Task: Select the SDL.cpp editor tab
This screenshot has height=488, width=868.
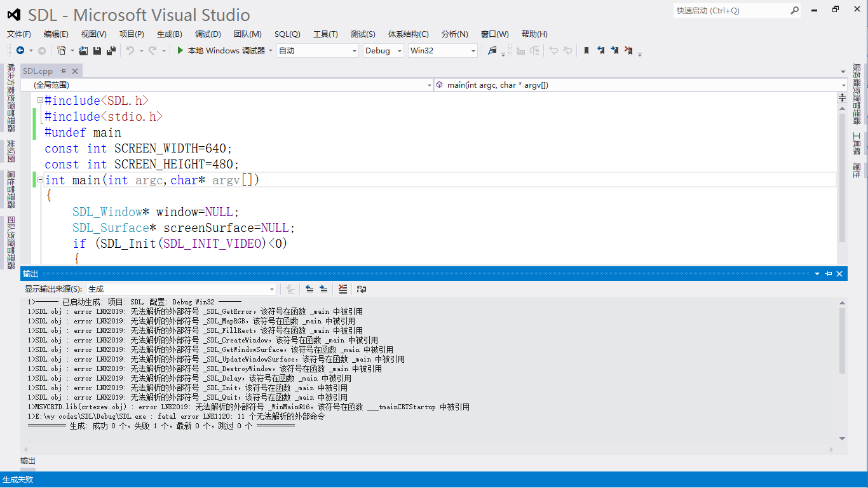Action: (x=38, y=71)
